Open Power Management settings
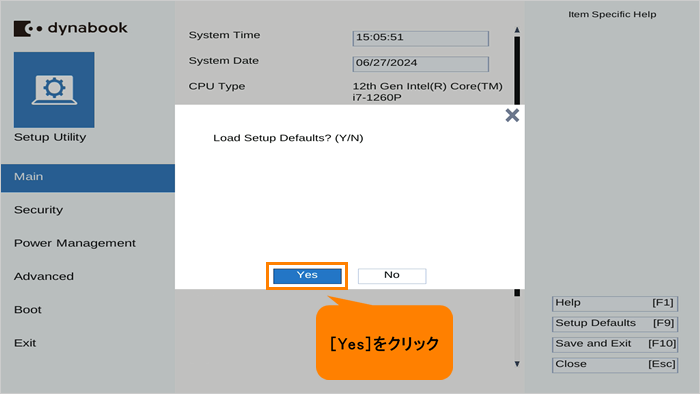Screen dimensions: 700x394 point(75,243)
